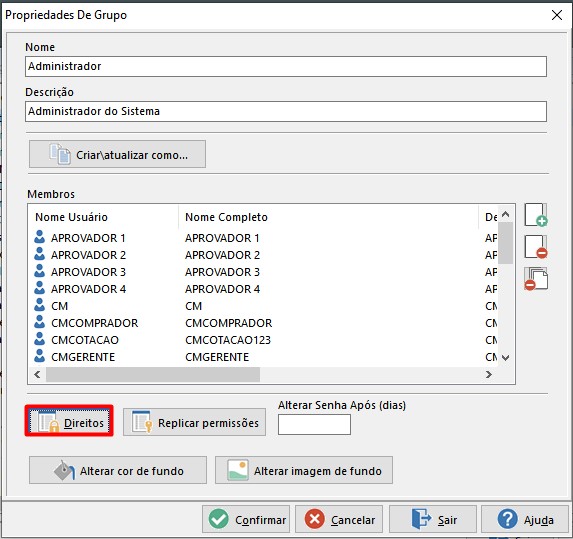The width and height of the screenshot is (573, 539).
Task: Click the user icon beside APROVADOR 1
Action: pos(39,237)
